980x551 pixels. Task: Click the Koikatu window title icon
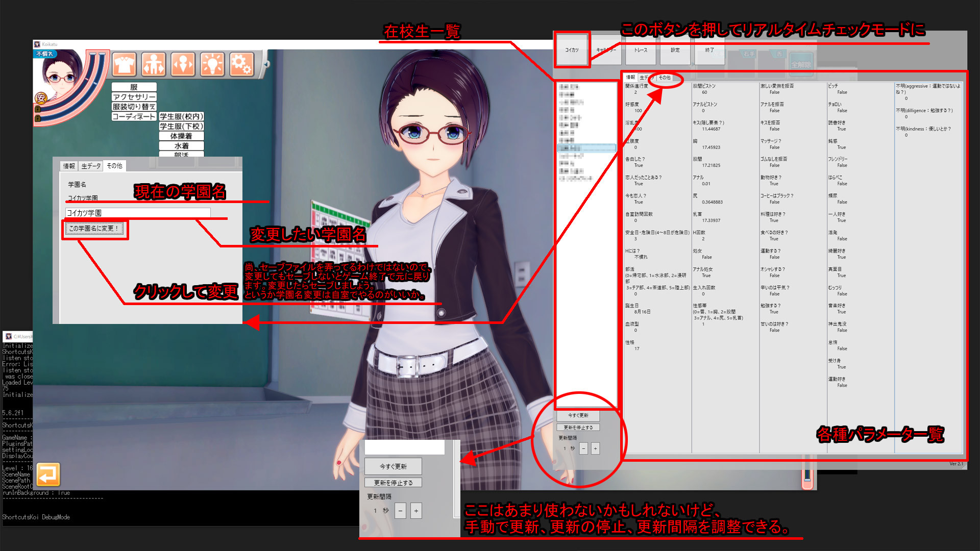pos(37,44)
